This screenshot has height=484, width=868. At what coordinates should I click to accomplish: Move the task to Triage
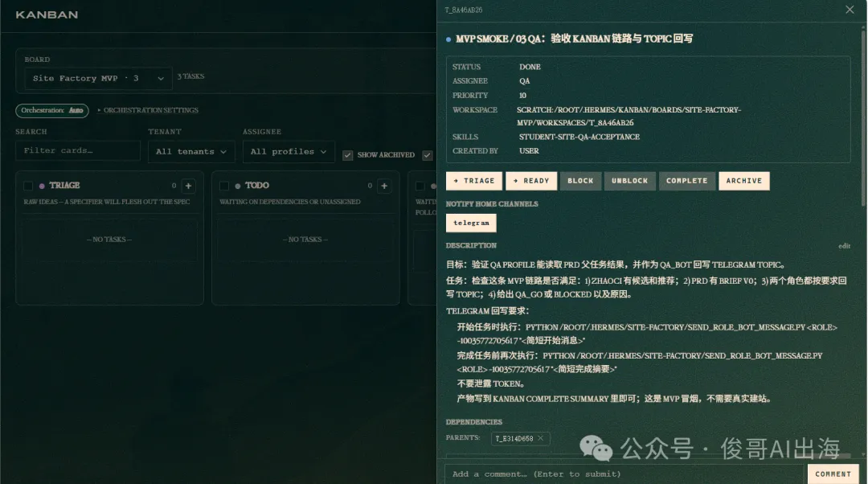point(474,181)
